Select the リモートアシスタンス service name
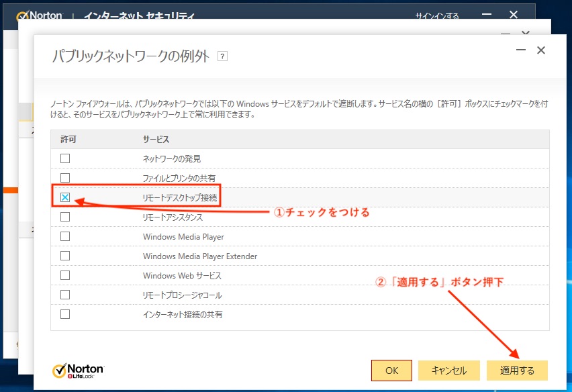This screenshot has width=572, height=392. (173, 217)
